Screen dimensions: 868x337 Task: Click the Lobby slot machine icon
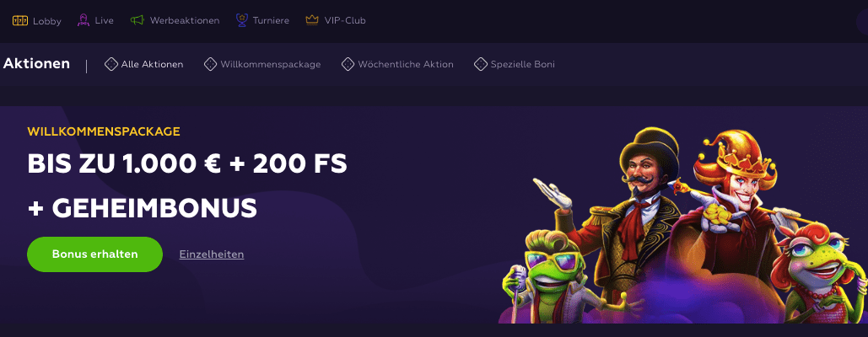(x=20, y=20)
